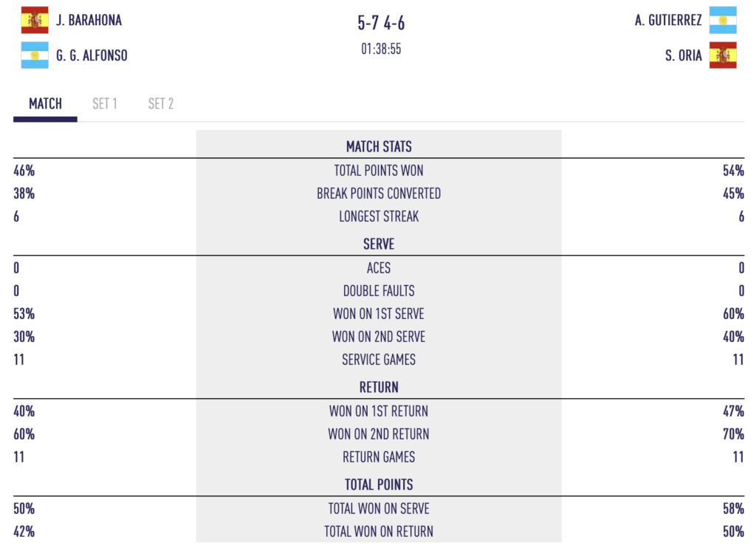Click player name A. Gutierrez

point(668,21)
